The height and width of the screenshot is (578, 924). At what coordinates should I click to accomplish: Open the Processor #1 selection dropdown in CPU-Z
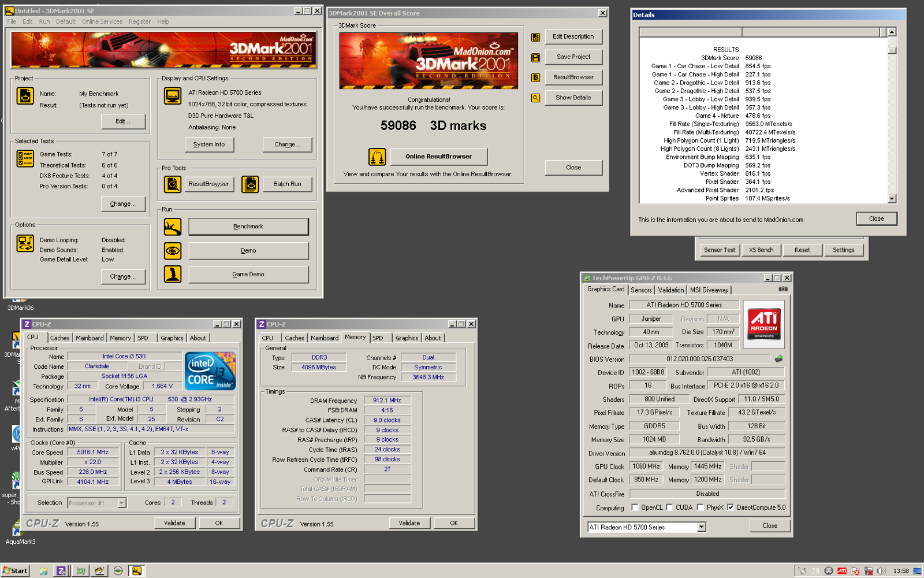[x=122, y=503]
